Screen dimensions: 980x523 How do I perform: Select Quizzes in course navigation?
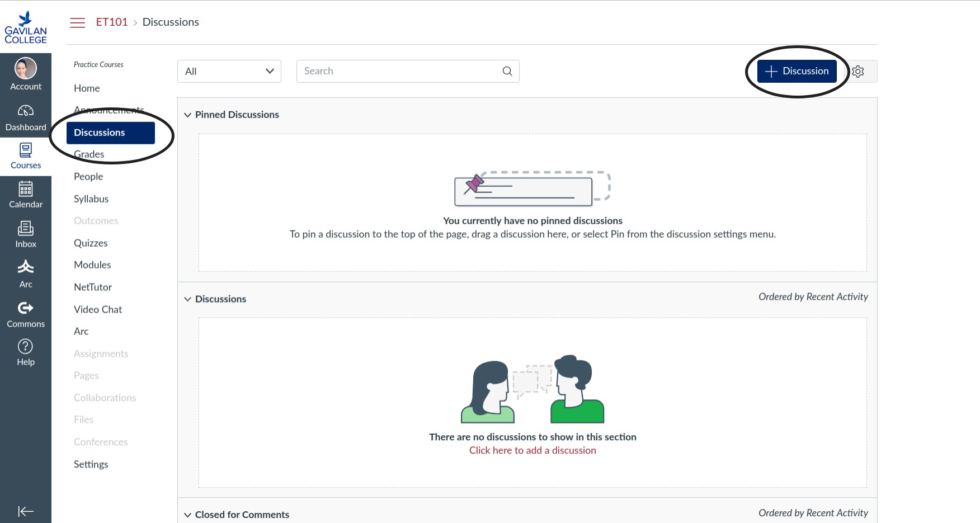[91, 243]
